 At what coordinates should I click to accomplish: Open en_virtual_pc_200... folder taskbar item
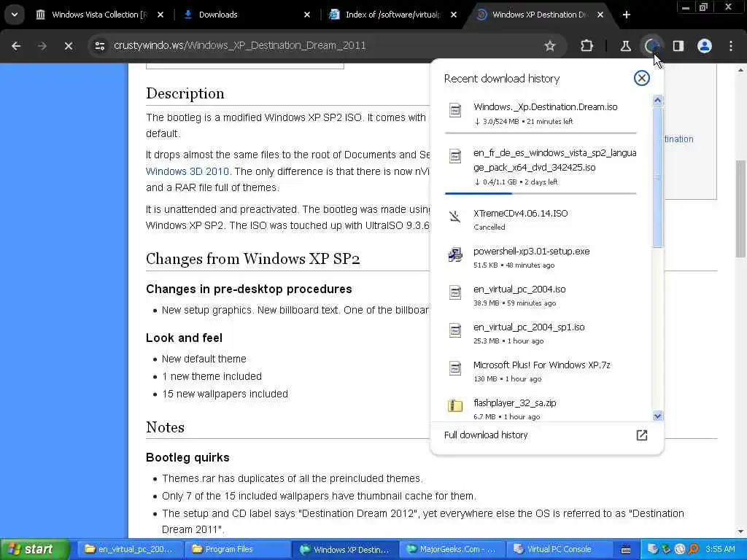(128, 550)
